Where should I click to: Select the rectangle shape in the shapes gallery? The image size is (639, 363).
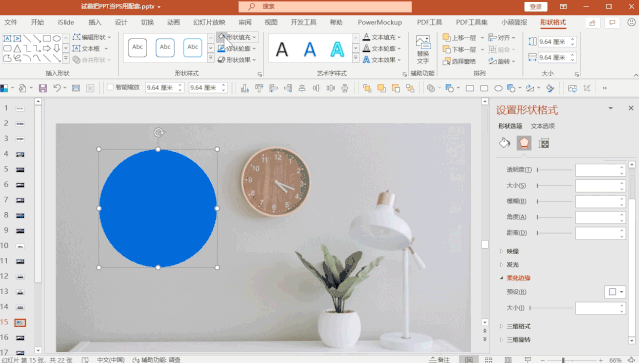click(47, 39)
